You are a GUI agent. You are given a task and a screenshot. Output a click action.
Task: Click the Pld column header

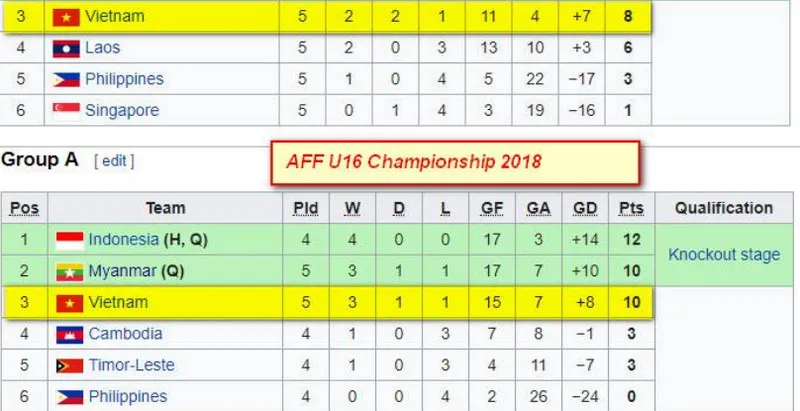[x=305, y=208]
